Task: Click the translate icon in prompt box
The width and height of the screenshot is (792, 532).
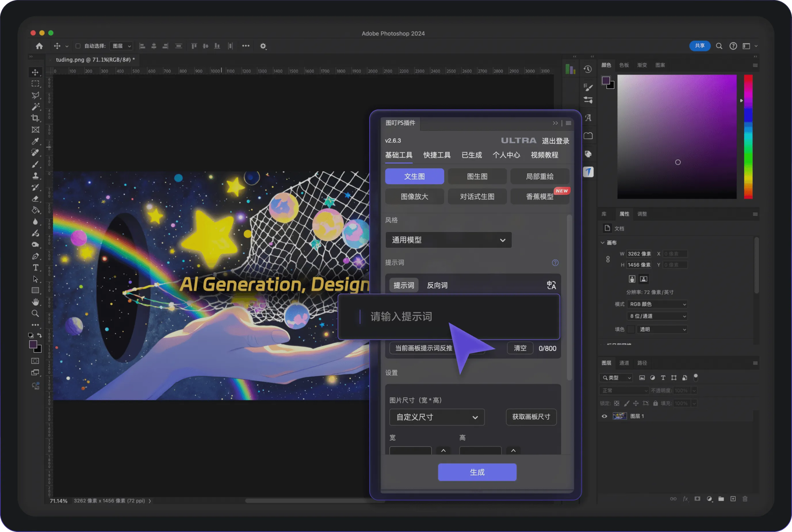Action: tap(551, 285)
